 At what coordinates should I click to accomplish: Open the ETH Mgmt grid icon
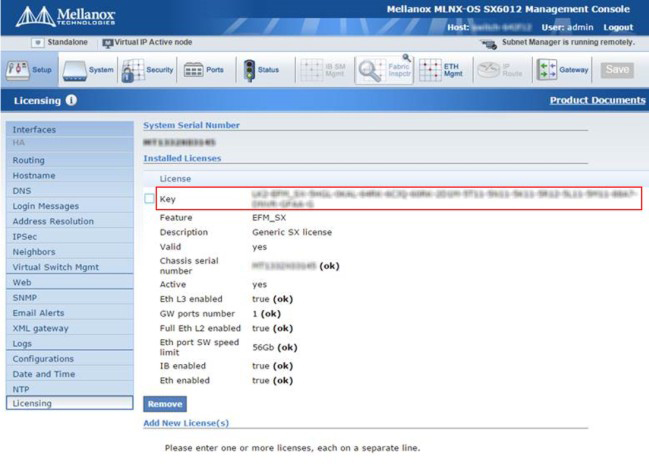pos(430,70)
